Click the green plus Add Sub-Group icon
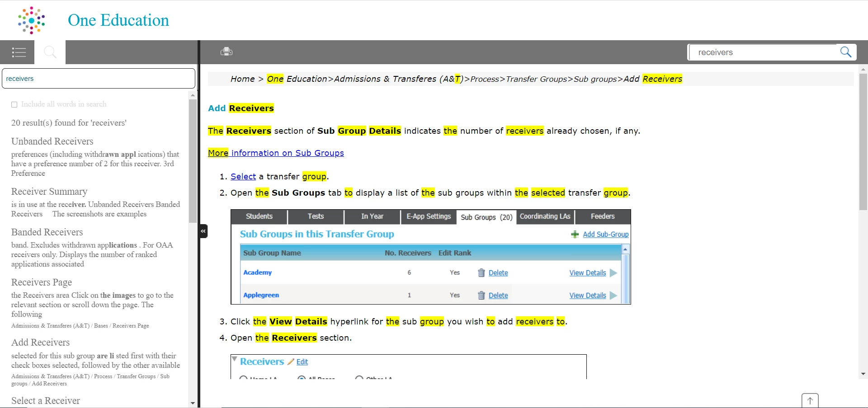Screen dimensions: 868x408 tap(575, 234)
